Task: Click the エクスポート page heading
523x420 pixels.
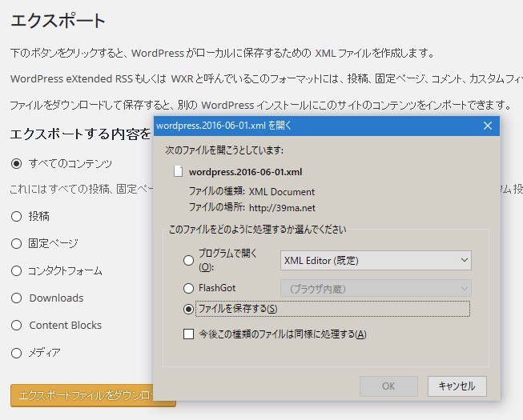Action: click(58, 20)
